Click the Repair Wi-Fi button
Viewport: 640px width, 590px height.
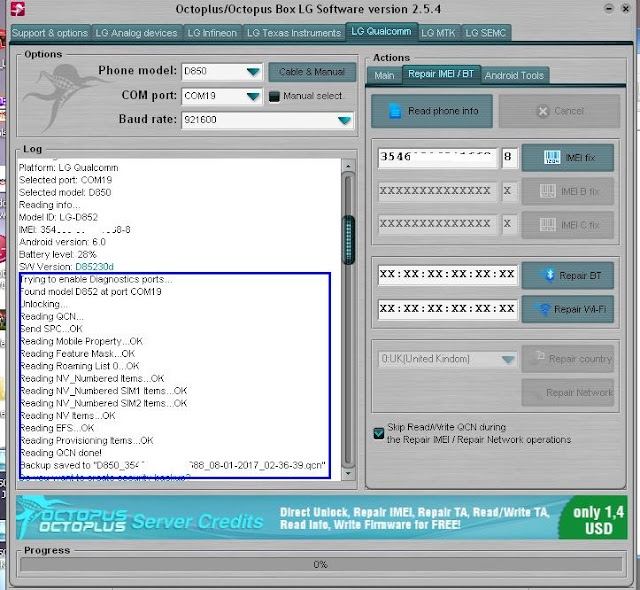tap(568, 309)
